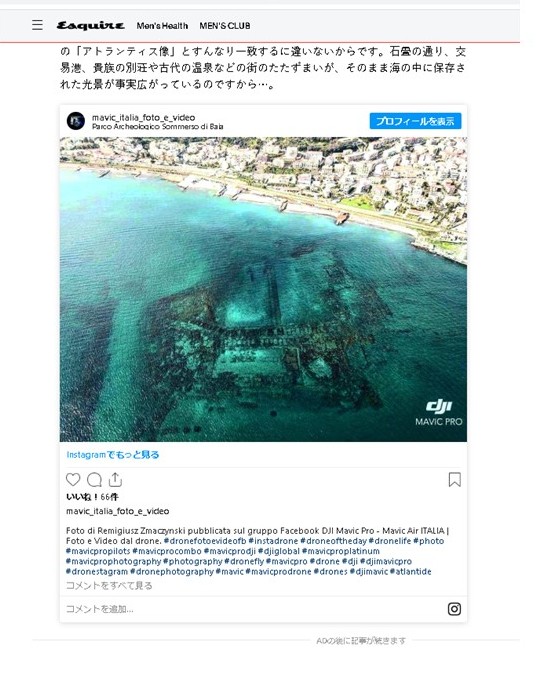
Task: Open the MEN'S CLUB menu link
Action: click(225, 26)
